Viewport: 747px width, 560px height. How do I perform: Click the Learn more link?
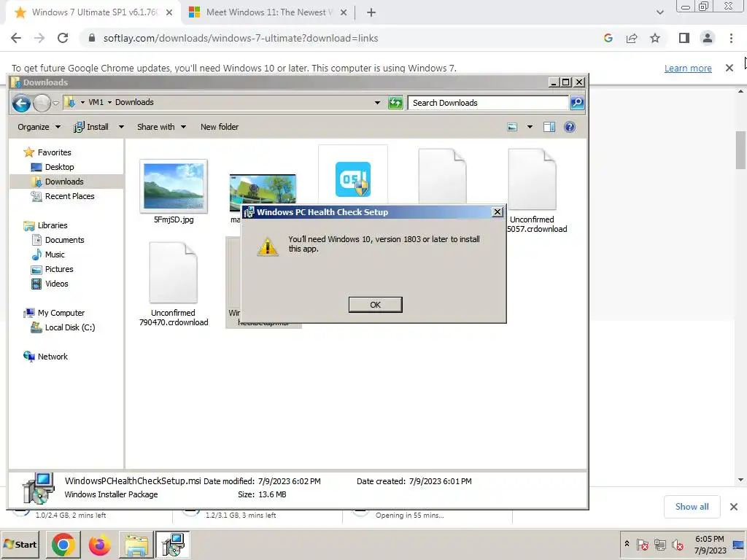[688, 68]
